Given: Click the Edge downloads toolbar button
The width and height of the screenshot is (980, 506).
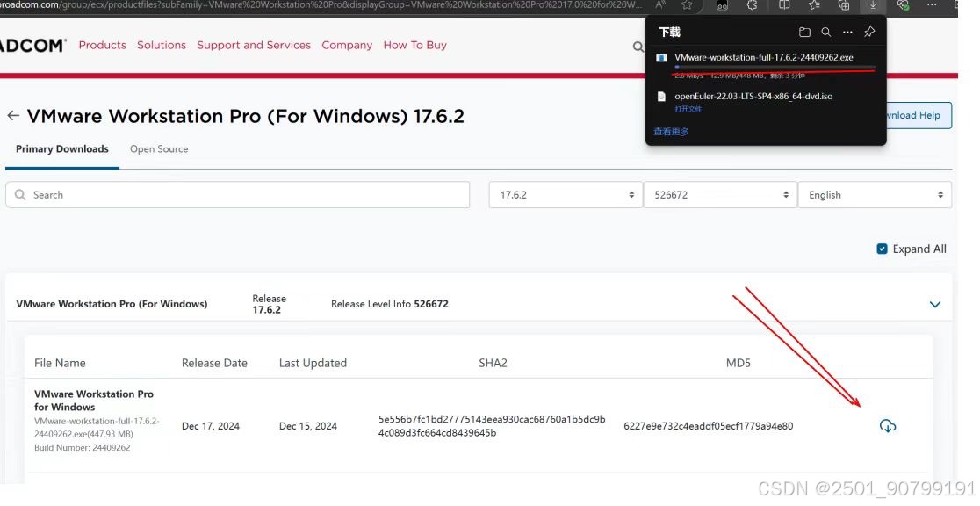Looking at the screenshot, I should click(x=873, y=5).
